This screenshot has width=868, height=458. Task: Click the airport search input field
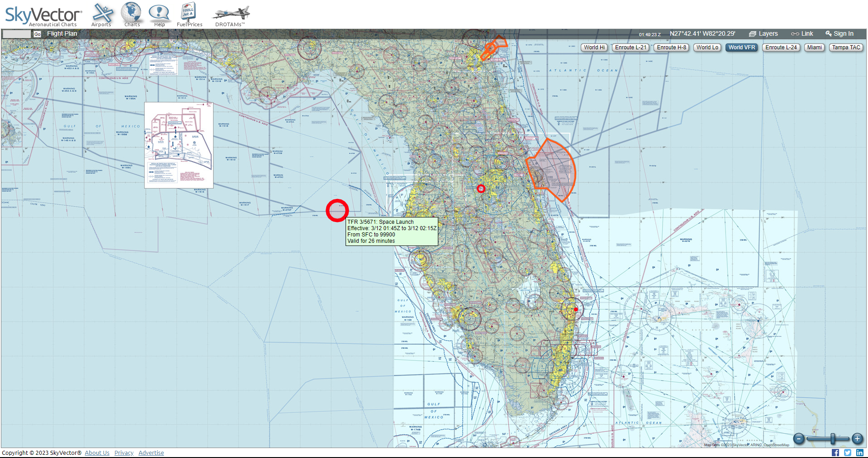click(17, 34)
